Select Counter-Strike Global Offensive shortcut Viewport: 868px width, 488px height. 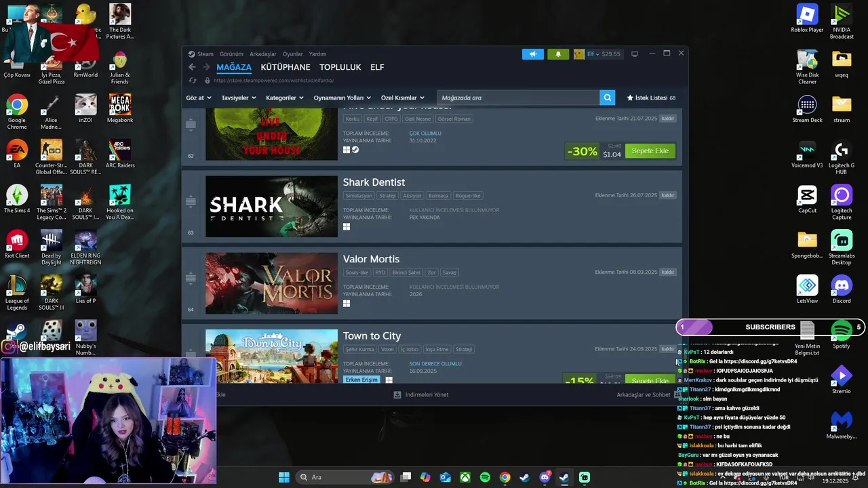51,157
